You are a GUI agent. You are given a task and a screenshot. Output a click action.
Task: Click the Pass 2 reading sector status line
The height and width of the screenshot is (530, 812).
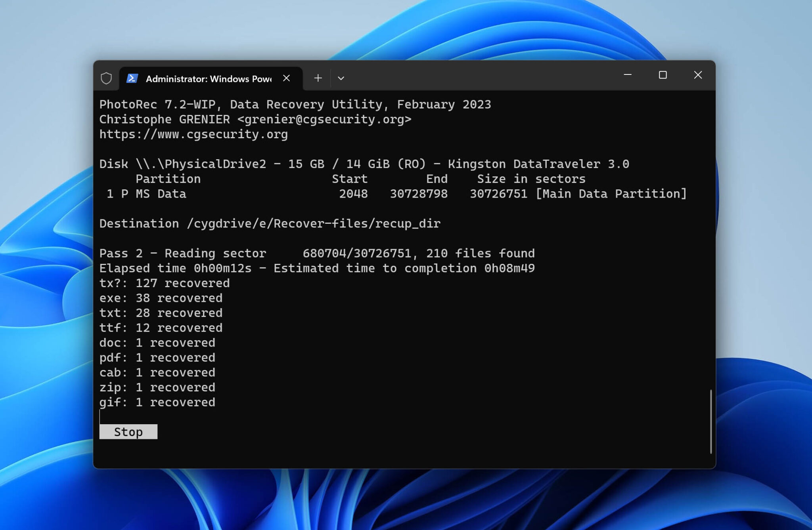[x=317, y=253]
